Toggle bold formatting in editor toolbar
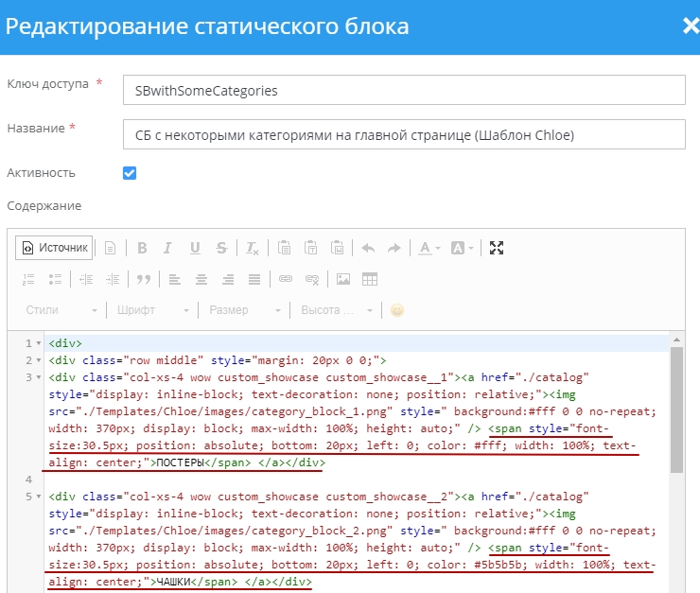The image size is (700, 593). (142, 248)
